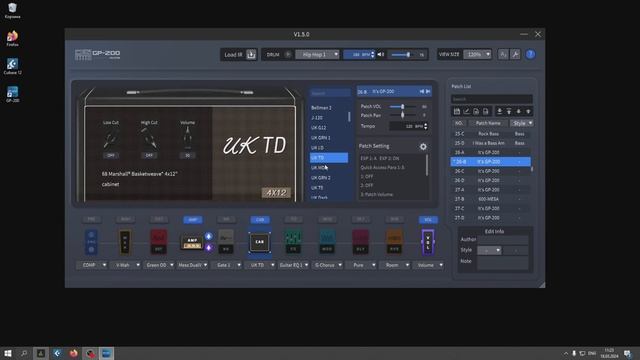Viewport: 640px width, 360px height.
Task: Toggle the blue CAB module switch
Action: 260,220
